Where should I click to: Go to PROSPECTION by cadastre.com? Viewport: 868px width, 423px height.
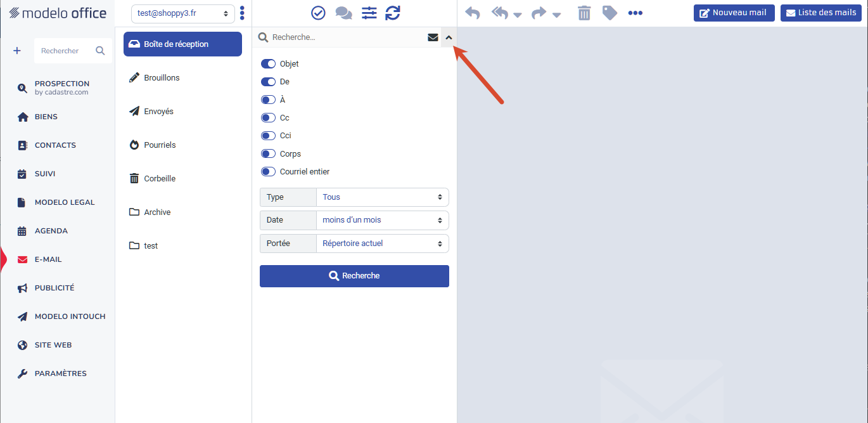(x=62, y=88)
